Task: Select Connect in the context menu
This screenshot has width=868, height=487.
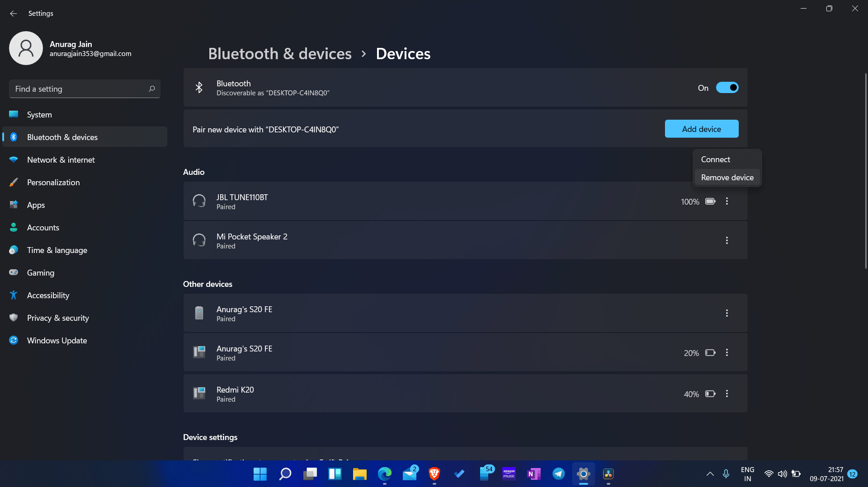Action: pyautogui.click(x=715, y=159)
